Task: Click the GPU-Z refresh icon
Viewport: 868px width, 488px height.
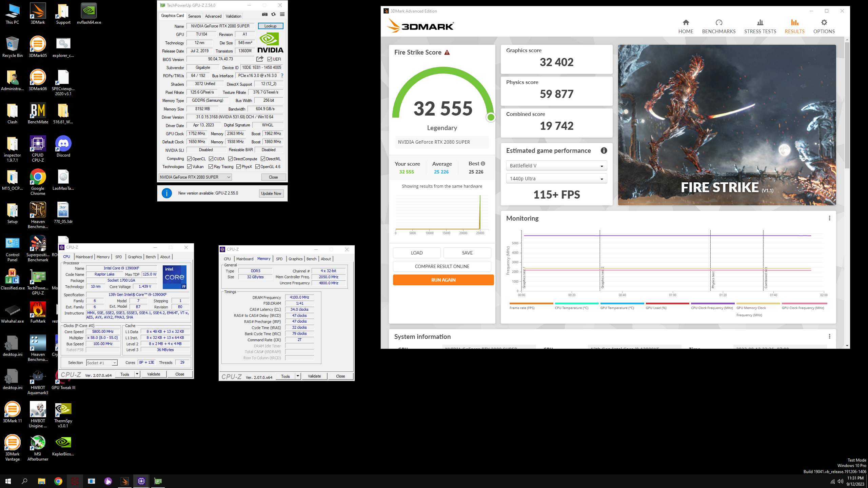Action: coord(273,15)
